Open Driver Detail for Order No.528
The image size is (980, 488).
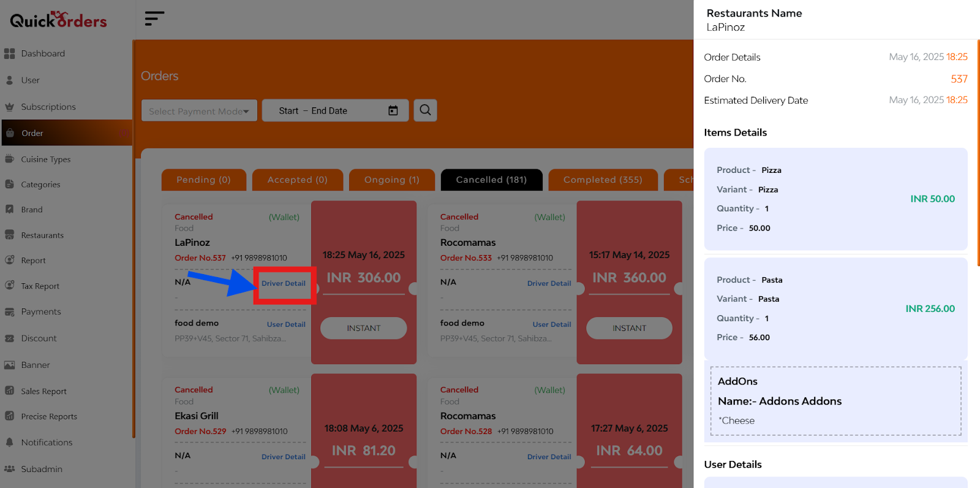coord(549,457)
